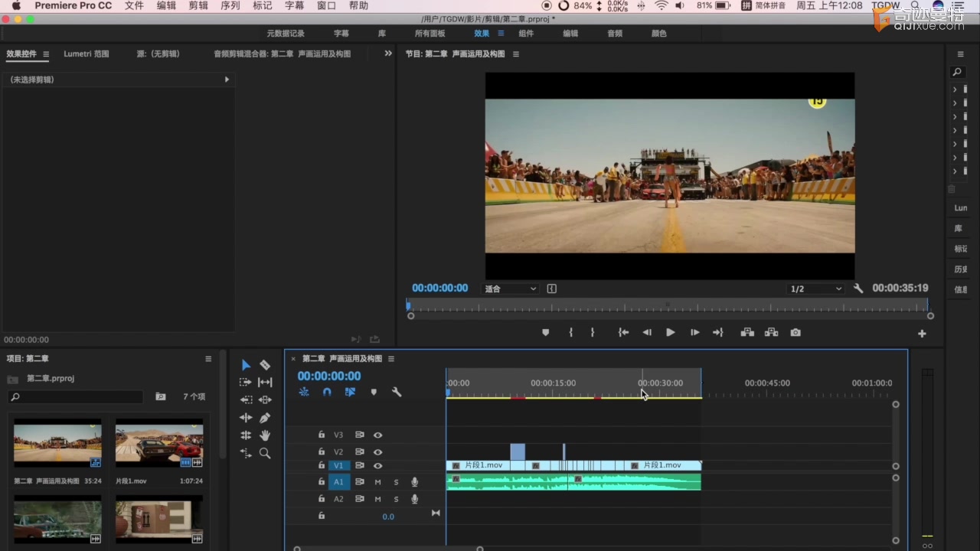Click the Lift button in program monitor
Viewport: 980px width, 551px height.
click(x=747, y=332)
